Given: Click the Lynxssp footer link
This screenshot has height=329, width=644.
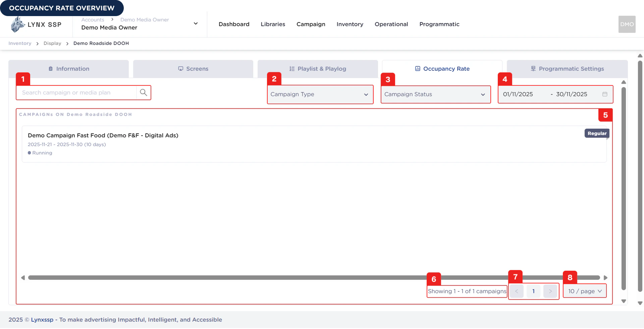Looking at the screenshot, I should (42, 320).
